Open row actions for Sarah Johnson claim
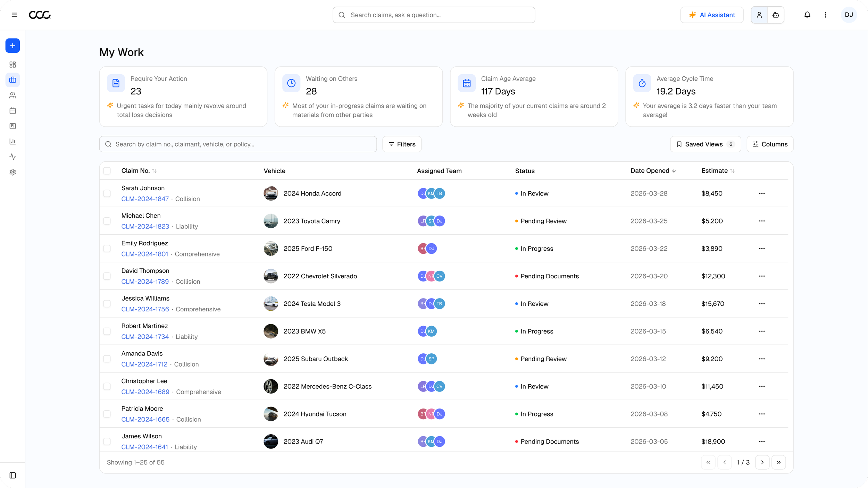This screenshot has height=488, width=868. [762, 193]
